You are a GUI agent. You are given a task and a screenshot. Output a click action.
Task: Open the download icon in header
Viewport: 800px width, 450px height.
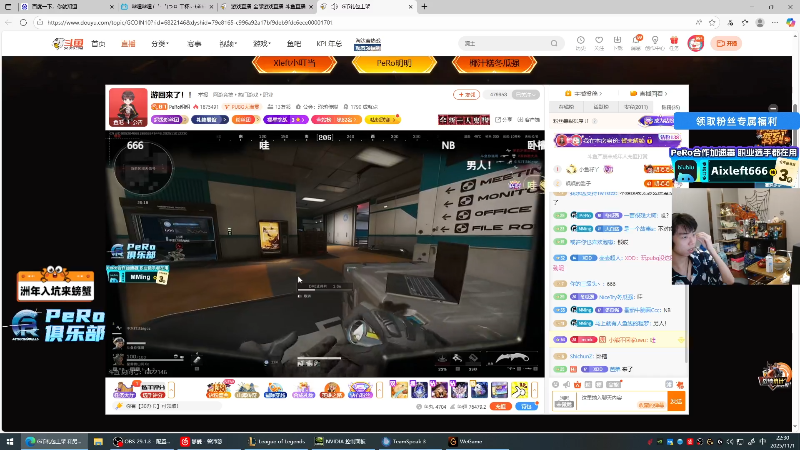pos(617,40)
